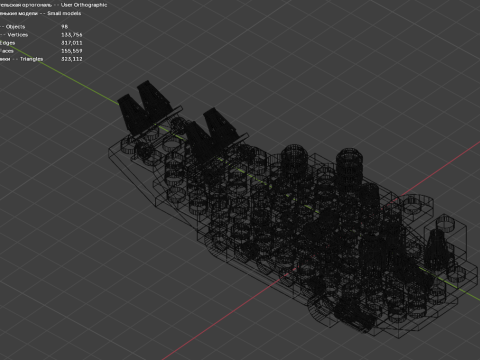The width and height of the screenshot is (480, 360).
Task: Click the "Triangles" statistics label
Action: click(x=31, y=59)
